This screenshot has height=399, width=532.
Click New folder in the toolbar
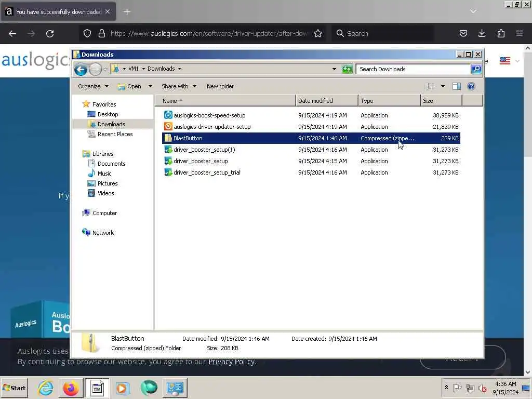click(x=220, y=86)
